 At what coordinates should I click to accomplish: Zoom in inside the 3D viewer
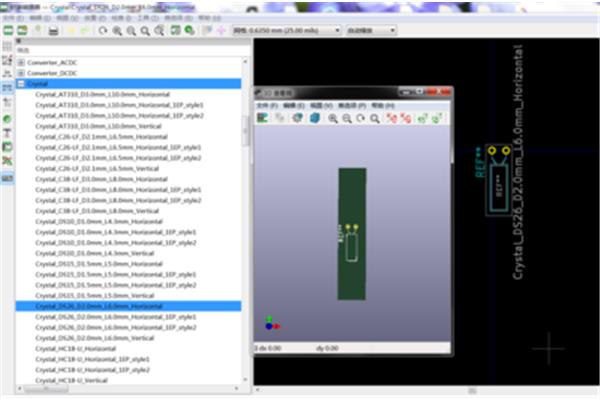pyautogui.click(x=333, y=118)
